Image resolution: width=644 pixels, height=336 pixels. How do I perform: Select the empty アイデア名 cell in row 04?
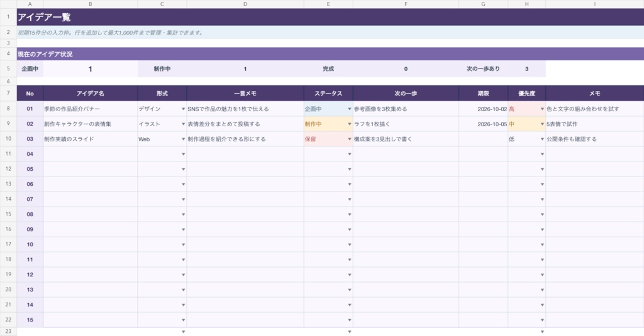(x=91, y=154)
